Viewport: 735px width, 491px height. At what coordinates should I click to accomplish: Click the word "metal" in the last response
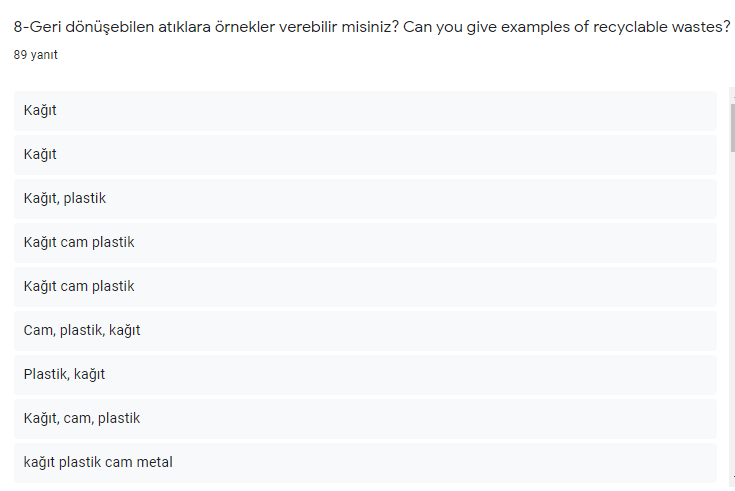[x=154, y=462]
